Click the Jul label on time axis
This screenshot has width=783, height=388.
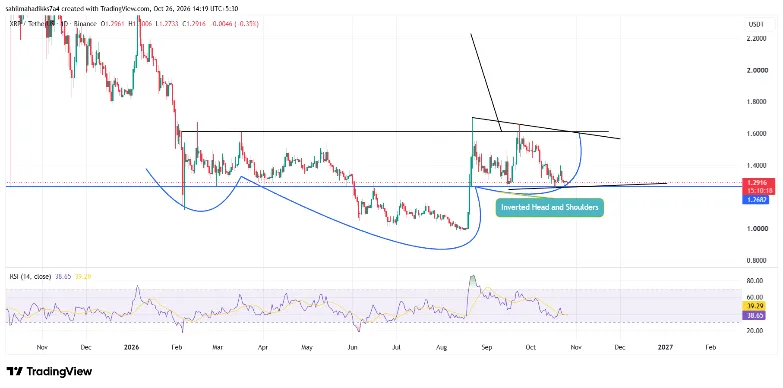click(x=396, y=347)
